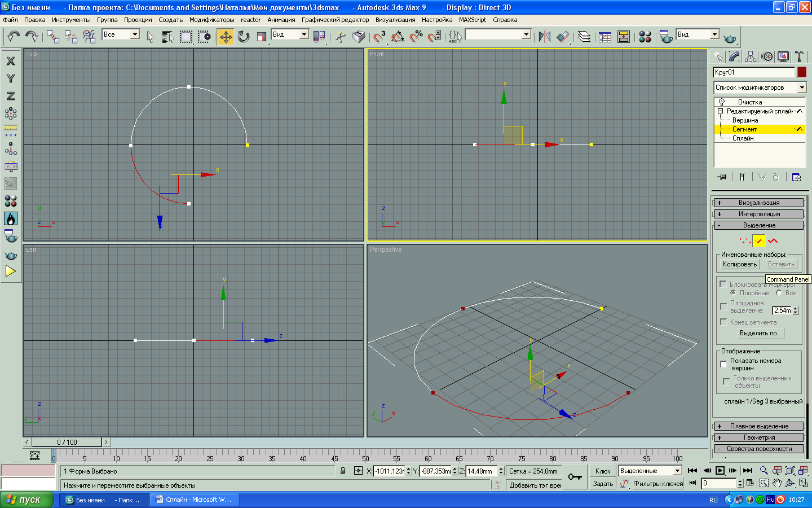Open the Список модификаторов dropdown
The image size is (812, 508).
760,87
